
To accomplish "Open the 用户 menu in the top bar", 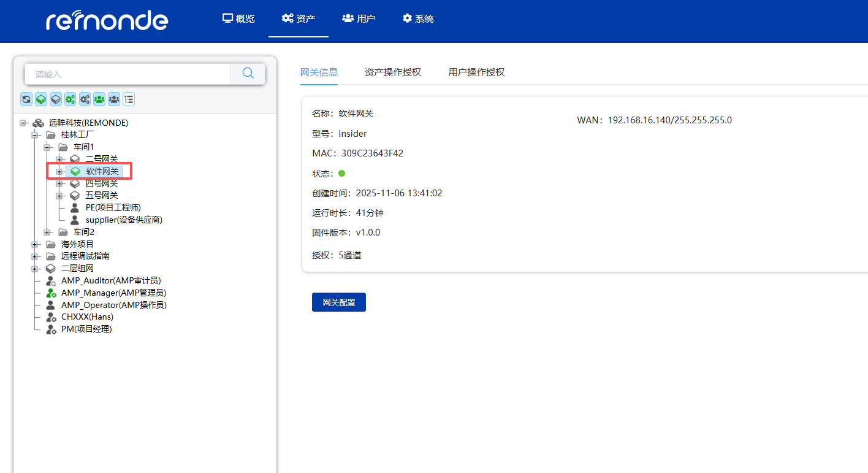I will (x=359, y=18).
